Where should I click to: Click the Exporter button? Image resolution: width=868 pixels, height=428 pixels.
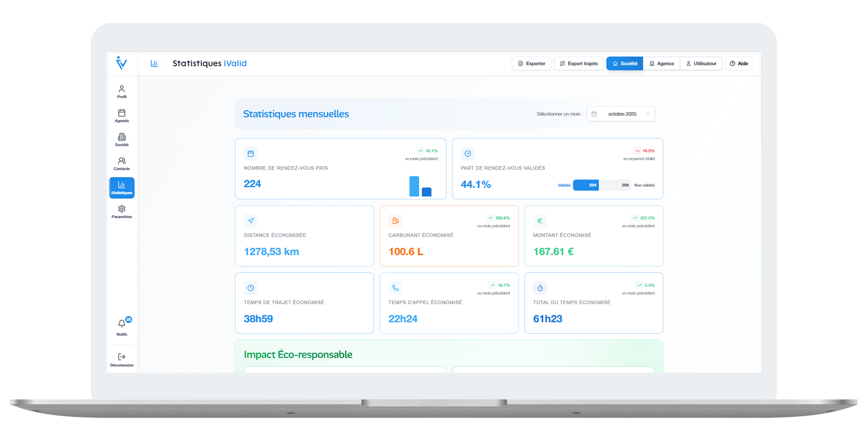[531, 63]
